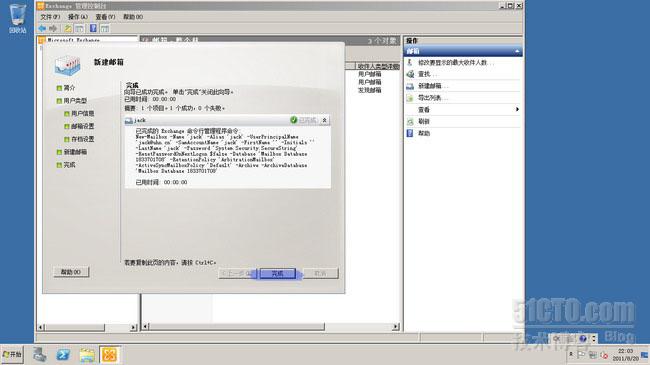This screenshot has width=650, height=365.
Task: Click the Forward arrow in toolbar
Action: (x=53, y=28)
